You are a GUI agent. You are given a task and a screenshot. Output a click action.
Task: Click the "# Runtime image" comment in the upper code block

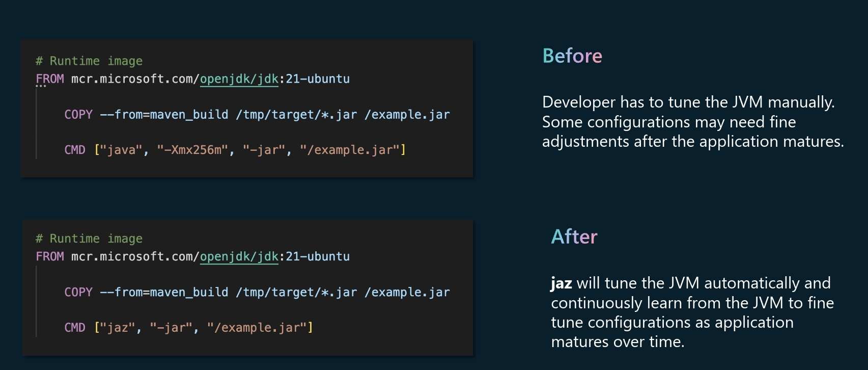[x=89, y=61]
